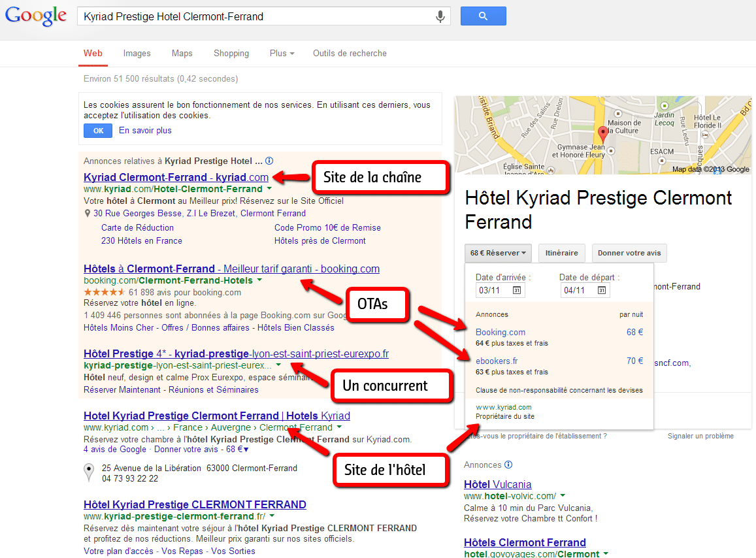Click the Hôtels Bien Classés link

point(295,327)
